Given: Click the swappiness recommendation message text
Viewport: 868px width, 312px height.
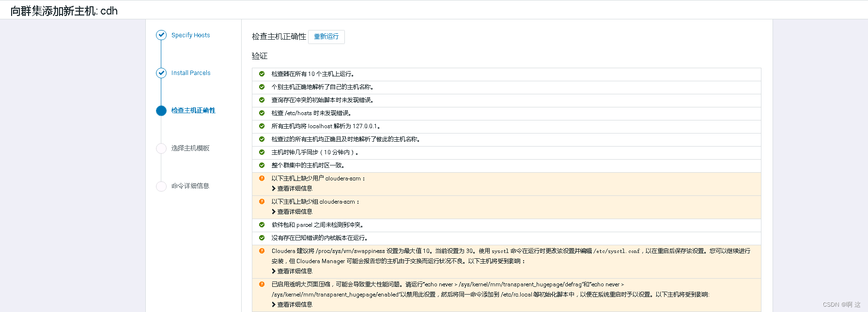Looking at the screenshot, I should click(511, 256).
